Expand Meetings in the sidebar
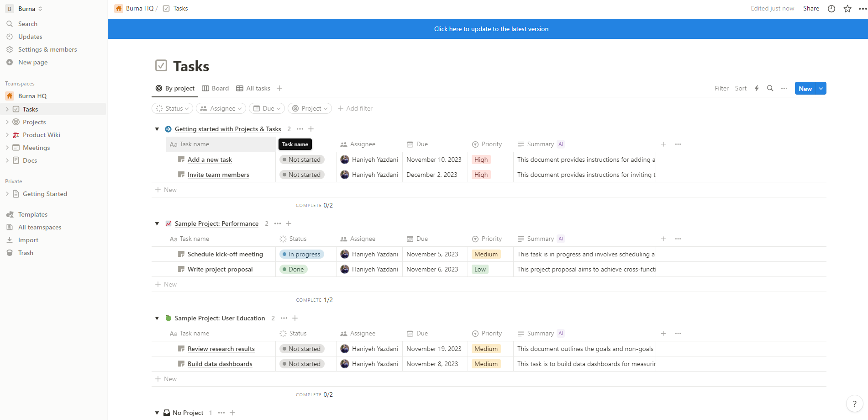The width and height of the screenshot is (868, 420). click(x=7, y=148)
